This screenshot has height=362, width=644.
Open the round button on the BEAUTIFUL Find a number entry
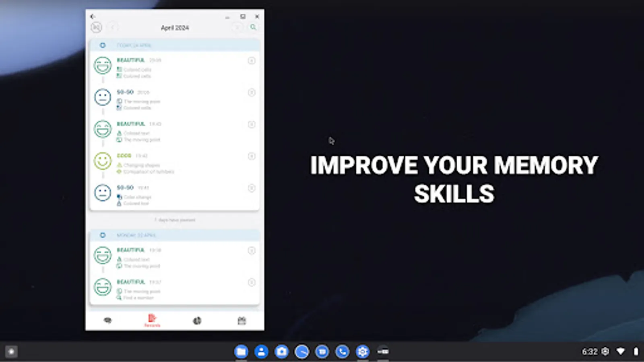[252, 282]
